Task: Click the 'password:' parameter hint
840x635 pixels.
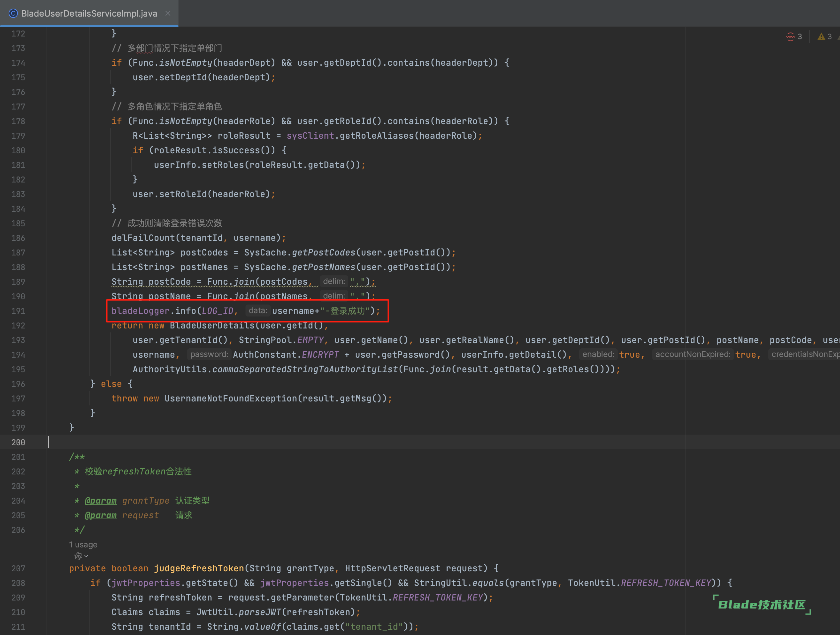Action: [209, 354]
